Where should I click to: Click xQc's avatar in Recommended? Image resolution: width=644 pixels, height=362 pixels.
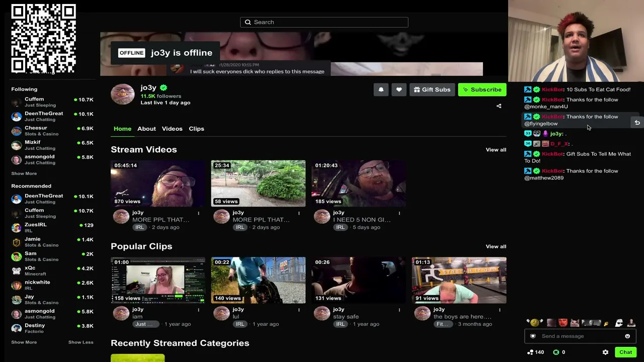(17, 271)
